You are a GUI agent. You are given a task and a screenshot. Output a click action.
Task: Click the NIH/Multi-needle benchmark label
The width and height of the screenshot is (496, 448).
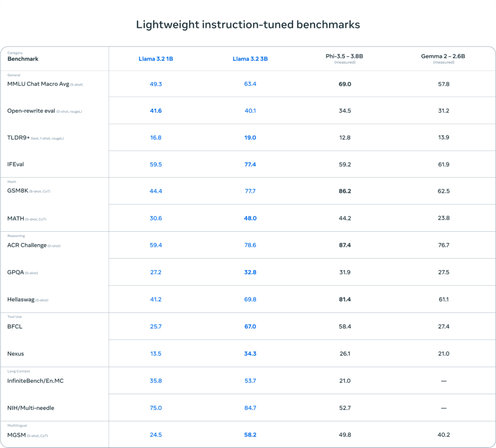click(31, 408)
